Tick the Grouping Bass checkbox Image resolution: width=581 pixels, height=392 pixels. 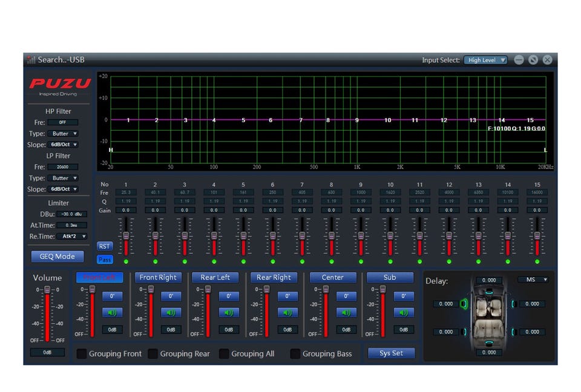(295, 354)
